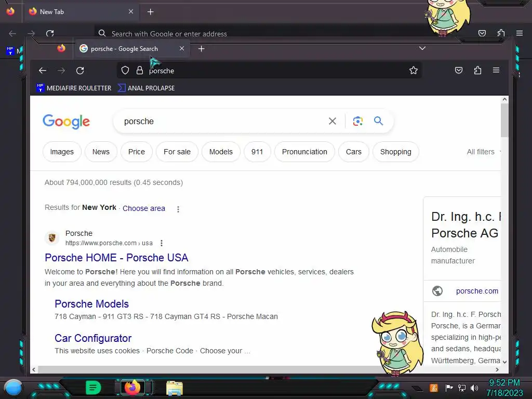Image resolution: width=532 pixels, height=399 pixels.
Task: Select the Shopping filter chip
Action: click(x=395, y=152)
